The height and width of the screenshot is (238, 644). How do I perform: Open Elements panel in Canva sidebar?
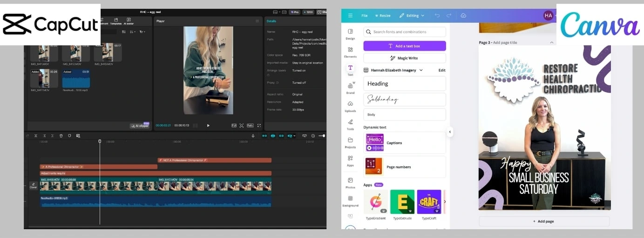pyautogui.click(x=350, y=52)
